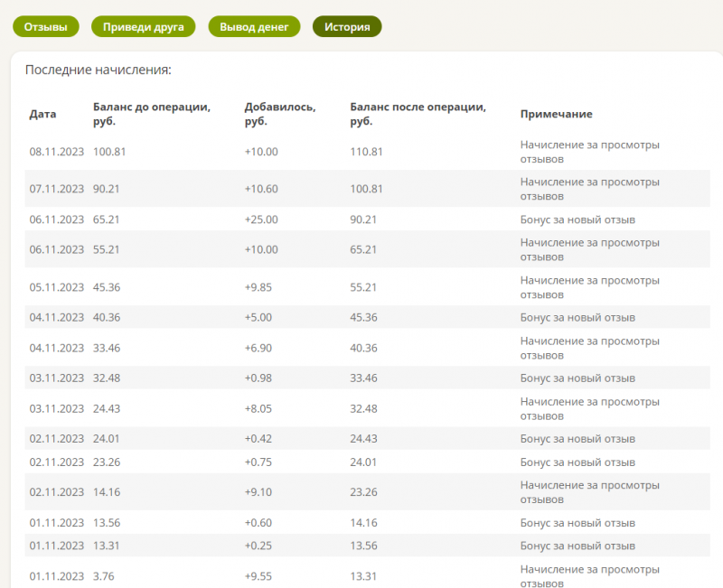Click the +0.42 bonus amount

[x=258, y=439]
